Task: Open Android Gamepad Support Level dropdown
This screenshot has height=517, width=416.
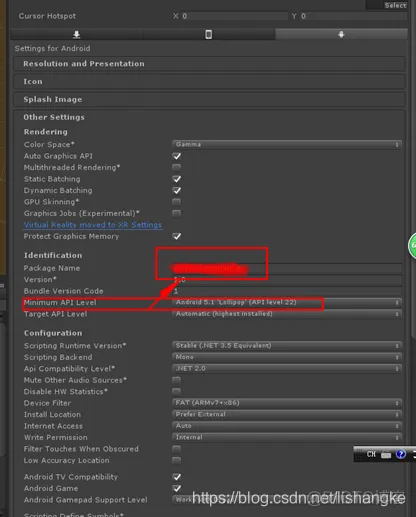Action: tap(287, 500)
